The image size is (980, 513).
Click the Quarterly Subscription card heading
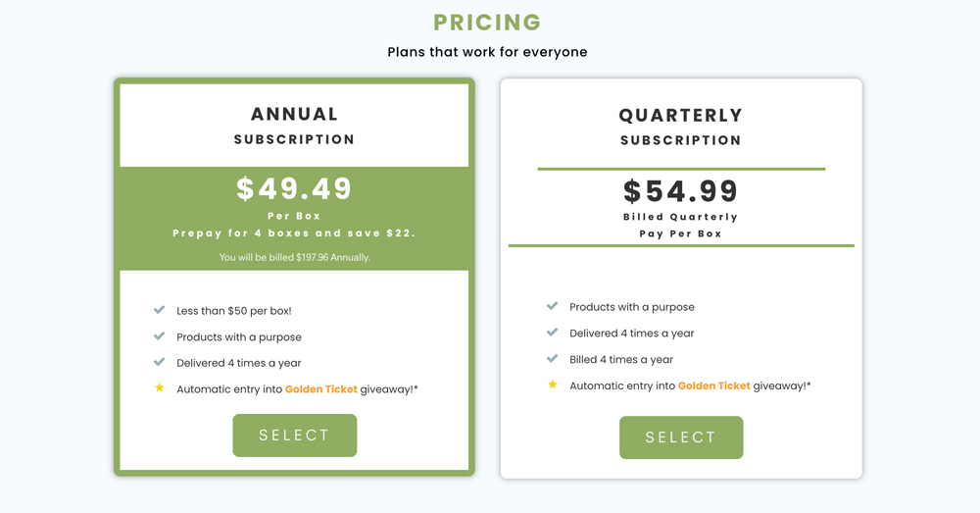681,126
